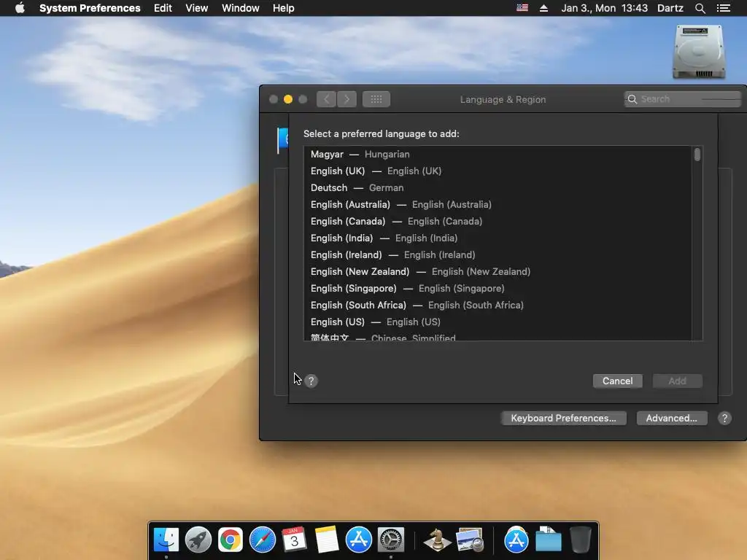Show all preferences grid button
The width and height of the screenshot is (747, 560).
point(376,99)
